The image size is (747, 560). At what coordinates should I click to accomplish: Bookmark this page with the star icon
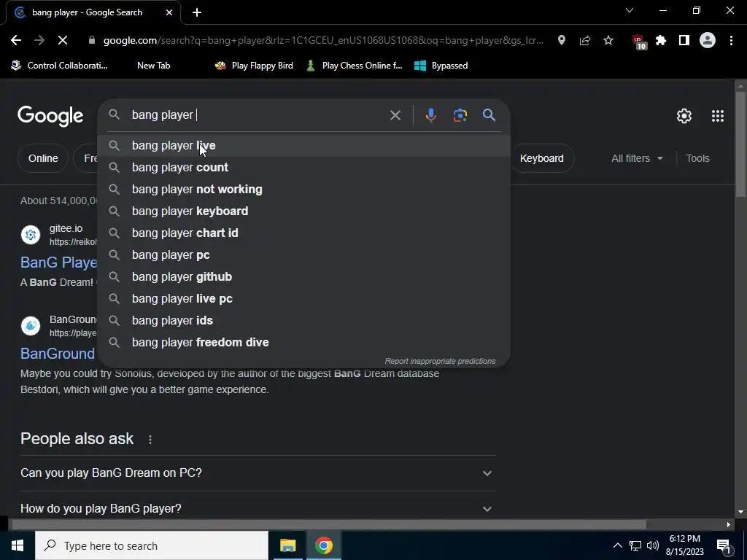pyautogui.click(x=608, y=41)
